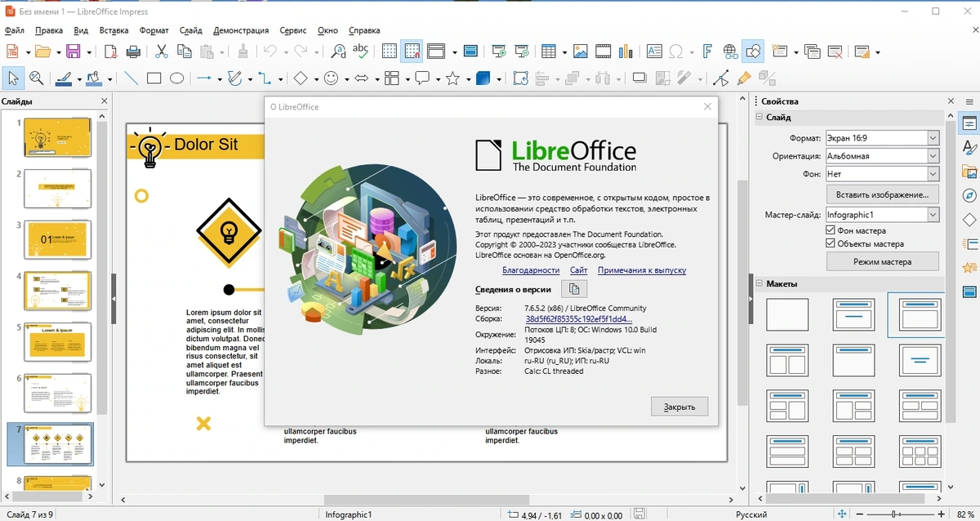Click the Save document icon
The height and width of the screenshot is (521, 980).
(x=73, y=51)
